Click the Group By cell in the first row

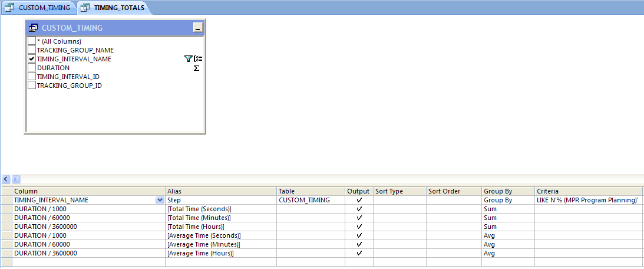click(508, 200)
